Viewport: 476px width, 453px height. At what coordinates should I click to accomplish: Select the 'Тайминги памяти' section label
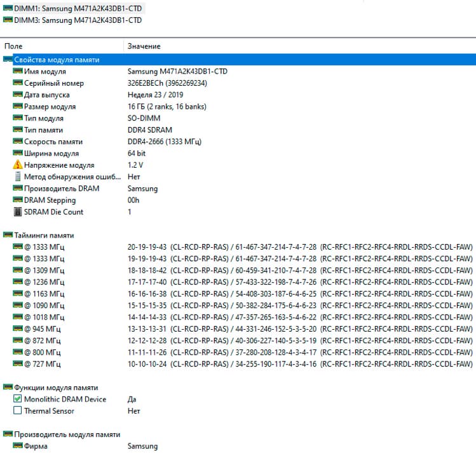pos(44,236)
